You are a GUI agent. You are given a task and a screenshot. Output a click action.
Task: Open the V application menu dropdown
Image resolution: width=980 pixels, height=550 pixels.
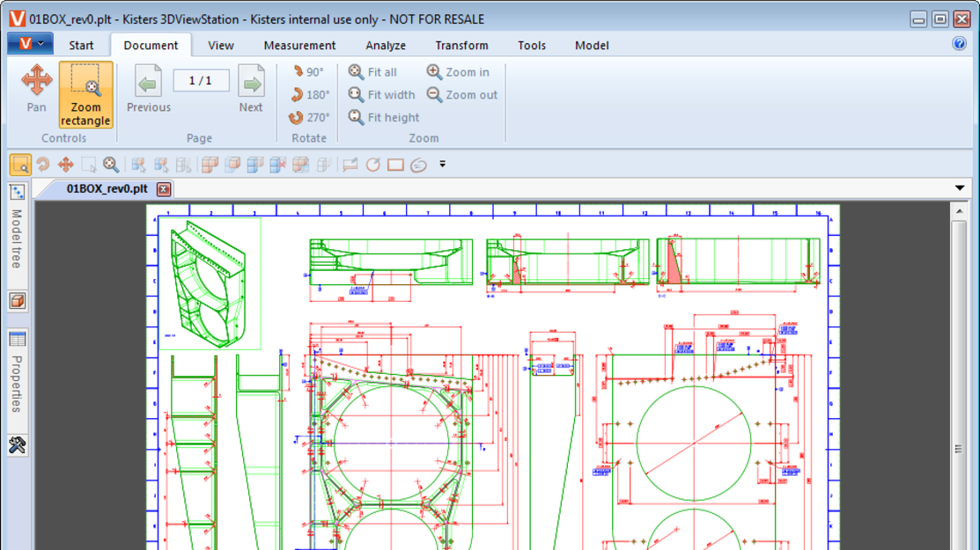pos(30,44)
